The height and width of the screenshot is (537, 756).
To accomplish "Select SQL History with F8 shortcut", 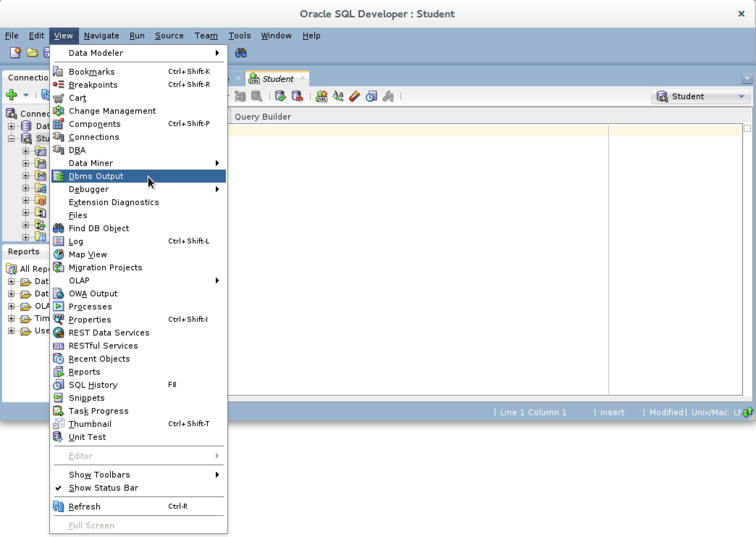I will 93,385.
